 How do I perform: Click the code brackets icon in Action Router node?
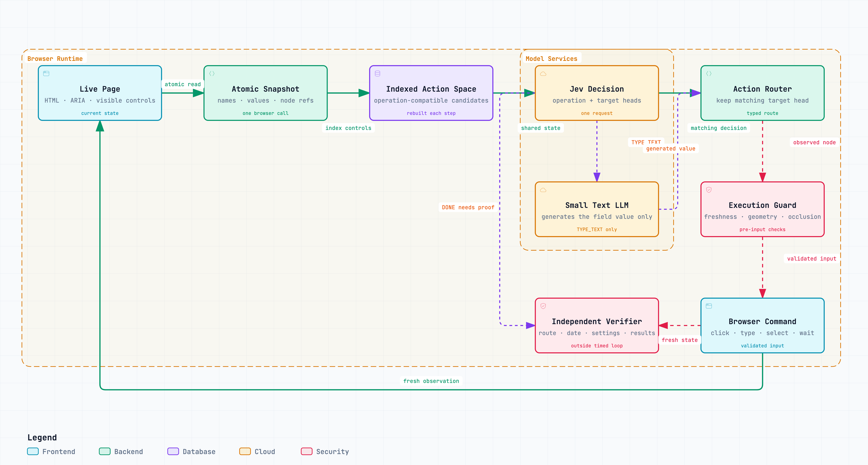pyautogui.click(x=709, y=73)
